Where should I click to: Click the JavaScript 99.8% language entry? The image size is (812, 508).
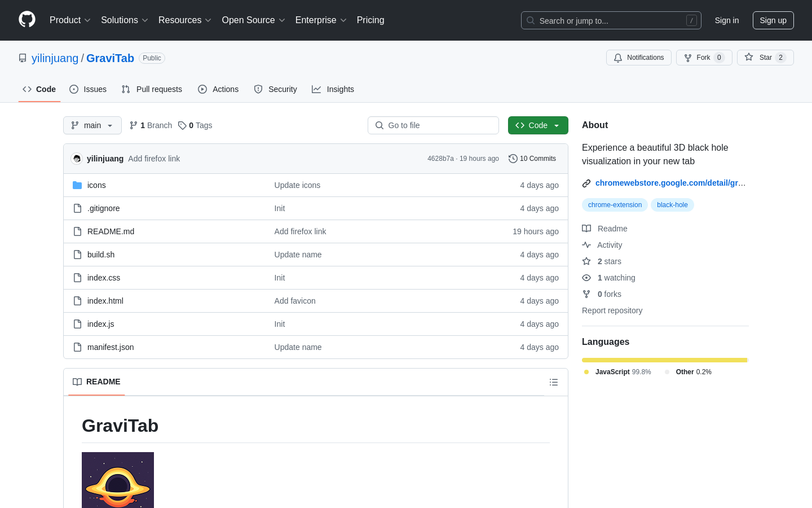coord(617,372)
